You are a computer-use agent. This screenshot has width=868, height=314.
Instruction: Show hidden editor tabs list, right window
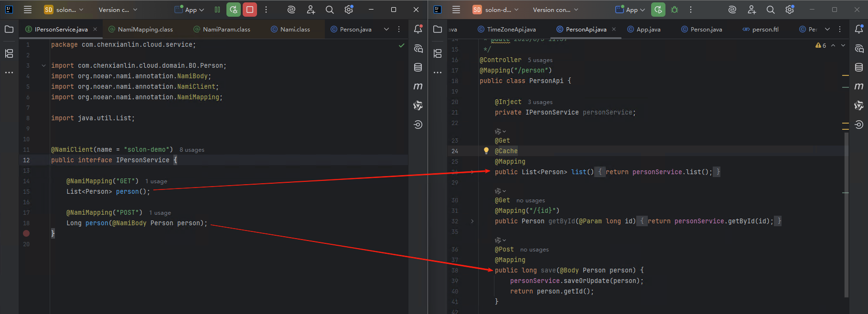[827, 29]
